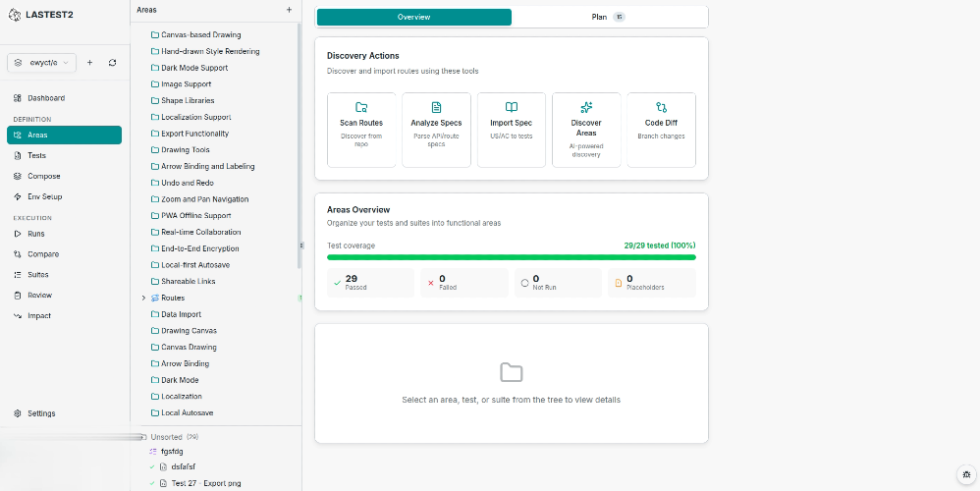
Task: Click the refresh icon beside repository selector
Action: [x=113, y=63]
